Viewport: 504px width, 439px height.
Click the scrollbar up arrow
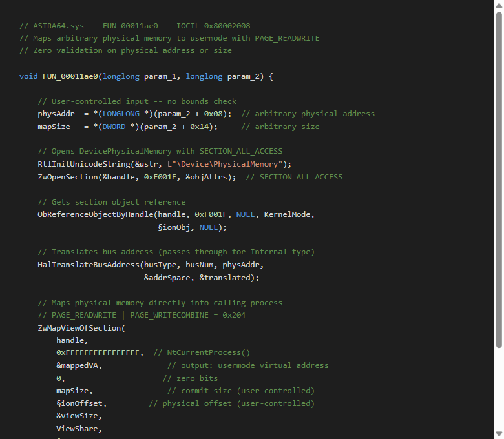click(x=499, y=5)
